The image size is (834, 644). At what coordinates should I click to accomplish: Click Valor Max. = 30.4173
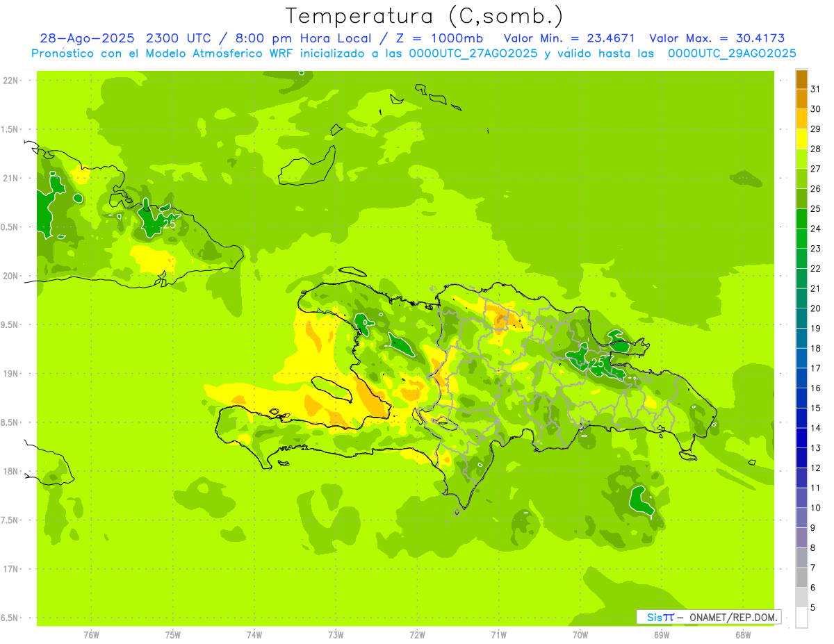(x=717, y=38)
